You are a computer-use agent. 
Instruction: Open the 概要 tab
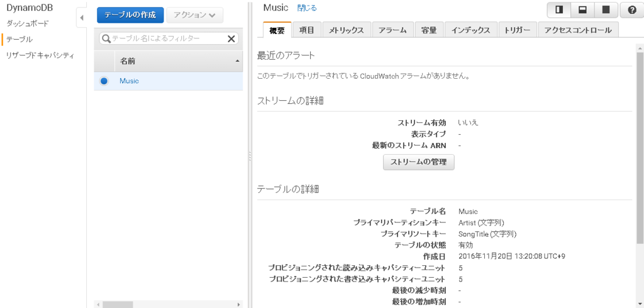(x=277, y=30)
